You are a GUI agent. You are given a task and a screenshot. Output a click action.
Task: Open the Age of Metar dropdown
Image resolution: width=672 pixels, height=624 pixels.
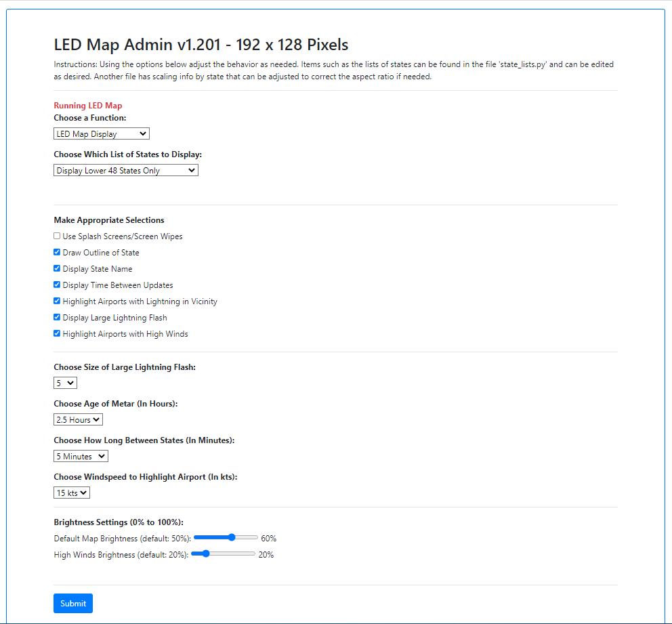(78, 420)
